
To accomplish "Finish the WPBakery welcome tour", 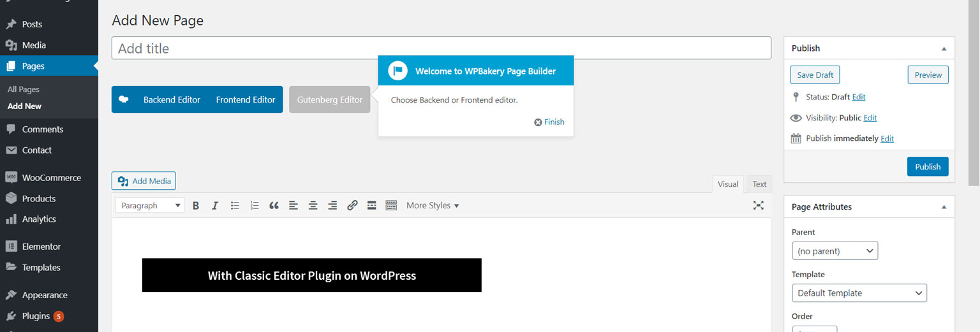I will [549, 122].
